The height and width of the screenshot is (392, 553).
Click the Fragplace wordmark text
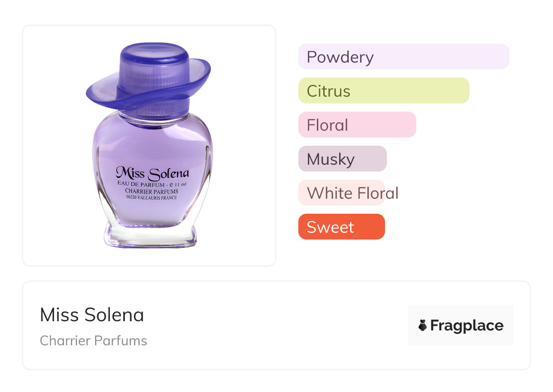467,326
